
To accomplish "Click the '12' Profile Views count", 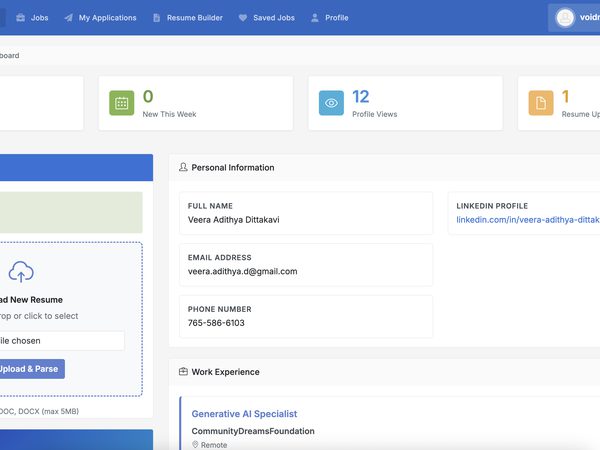I will coord(360,97).
